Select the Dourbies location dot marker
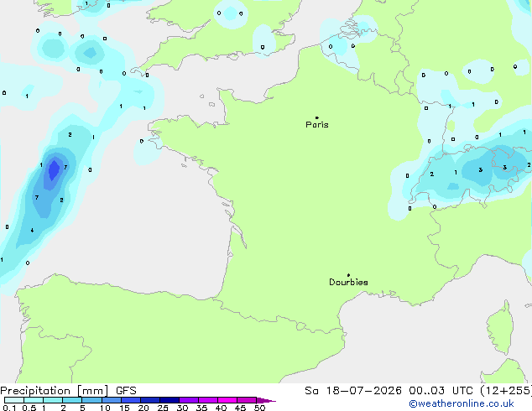Image resolution: width=532 pixels, height=411 pixels. click(348, 275)
